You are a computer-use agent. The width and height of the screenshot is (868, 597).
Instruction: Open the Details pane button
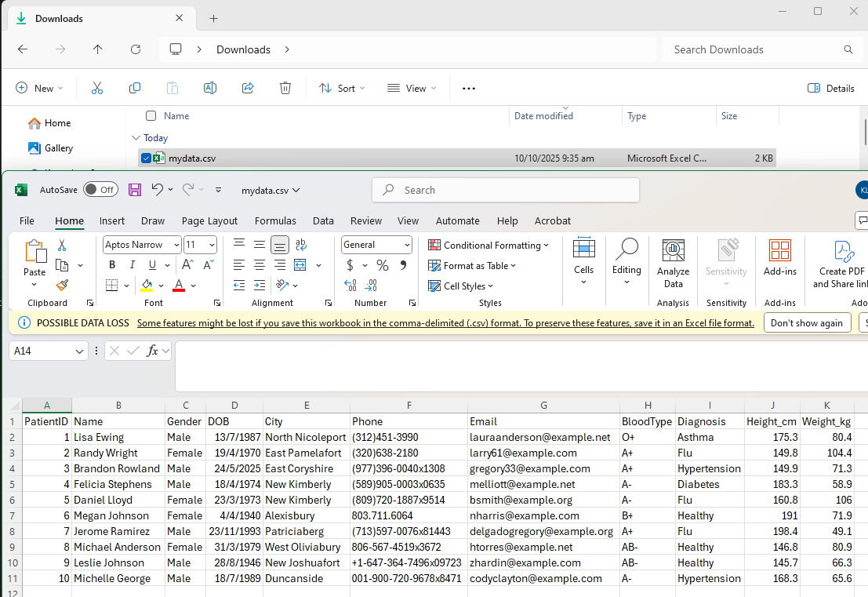pyautogui.click(x=831, y=88)
